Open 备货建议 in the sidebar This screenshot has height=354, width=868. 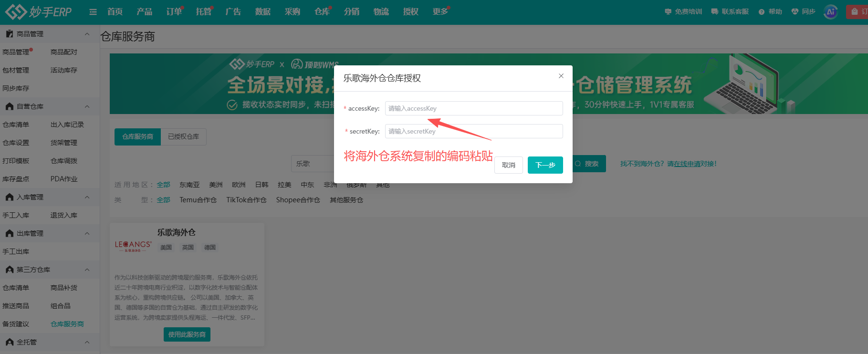tap(16, 324)
